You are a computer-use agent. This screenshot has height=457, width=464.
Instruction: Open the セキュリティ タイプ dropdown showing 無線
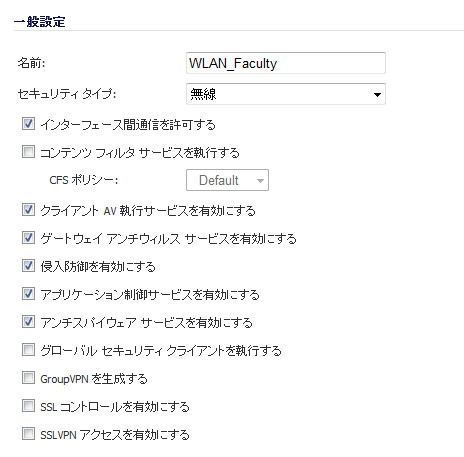pos(286,94)
